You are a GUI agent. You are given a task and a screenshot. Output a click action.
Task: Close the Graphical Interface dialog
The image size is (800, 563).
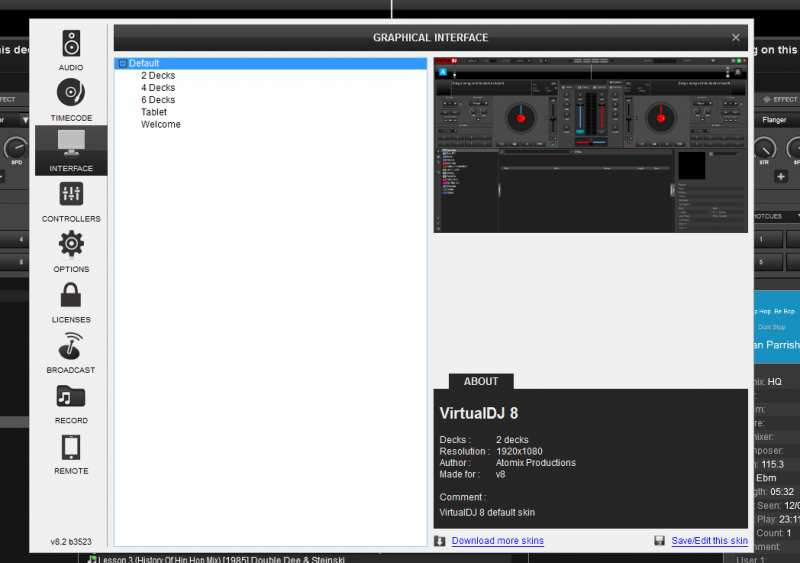[x=735, y=37]
